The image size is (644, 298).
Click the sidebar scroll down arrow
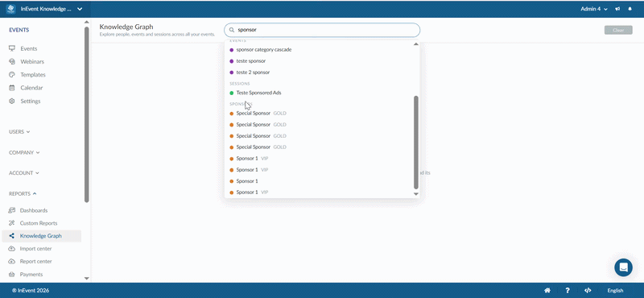(86, 279)
